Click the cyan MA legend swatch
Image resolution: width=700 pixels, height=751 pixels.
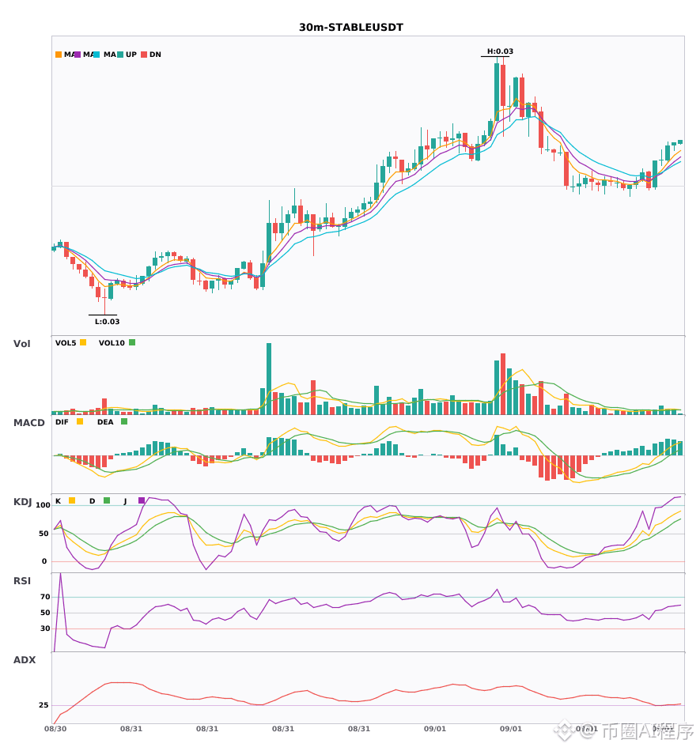coord(96,55)
